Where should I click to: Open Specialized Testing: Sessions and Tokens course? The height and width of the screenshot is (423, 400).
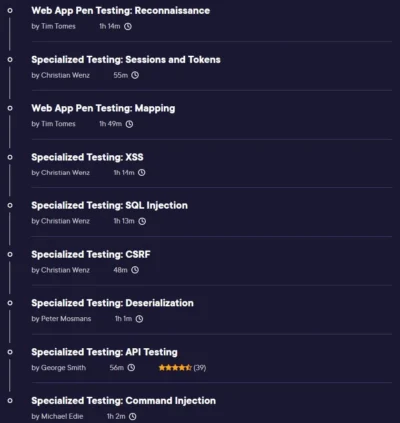[126, 60]
